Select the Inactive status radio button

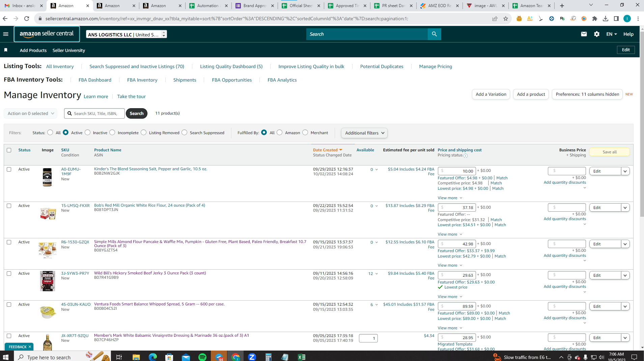(88, 132)
